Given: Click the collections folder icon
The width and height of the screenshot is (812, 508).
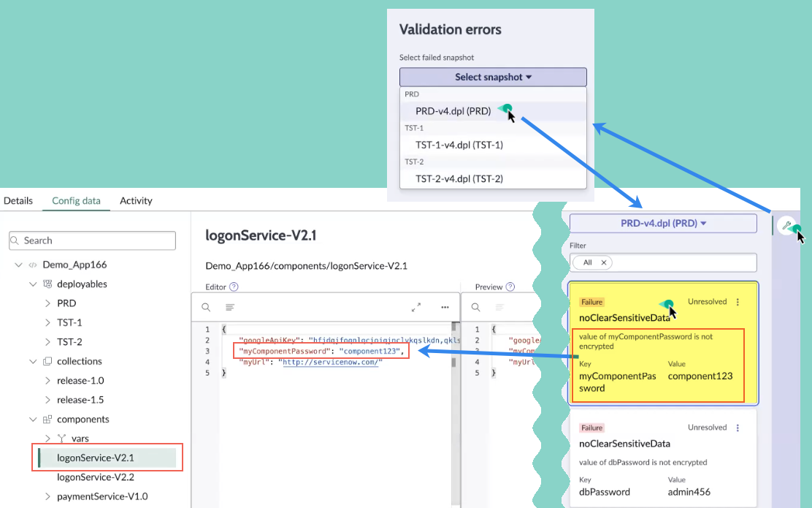Looking at the screenshot, I should pyautogui.click(x=47, y=361).
